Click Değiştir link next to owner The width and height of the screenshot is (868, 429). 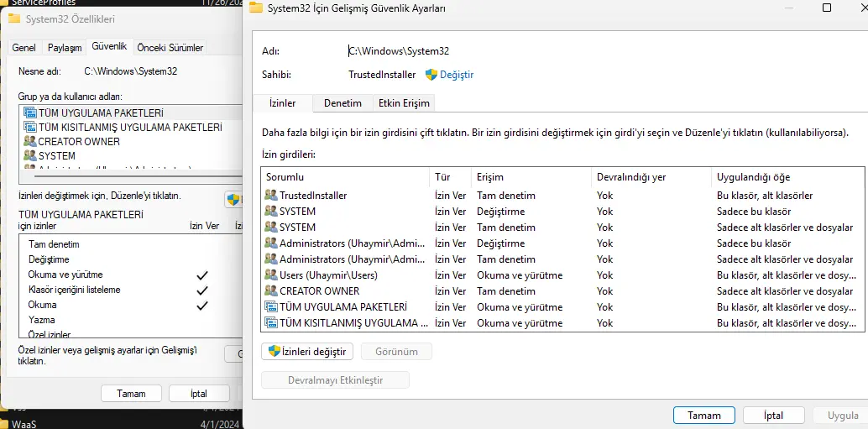coord(457,75)
